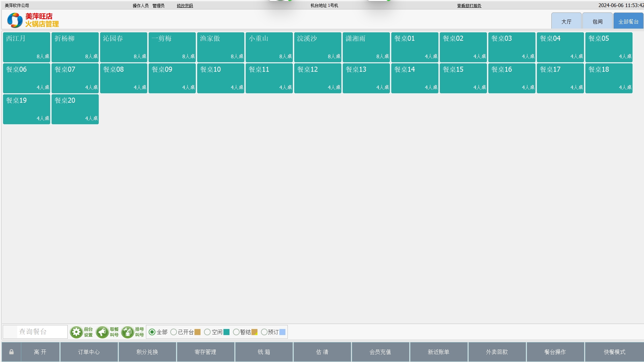Image resolution: width=644 pixels, height=362 pixels.
Task: Open the 查看厨打服务 link
Action: pyautogui.click(x=469, y=6)
